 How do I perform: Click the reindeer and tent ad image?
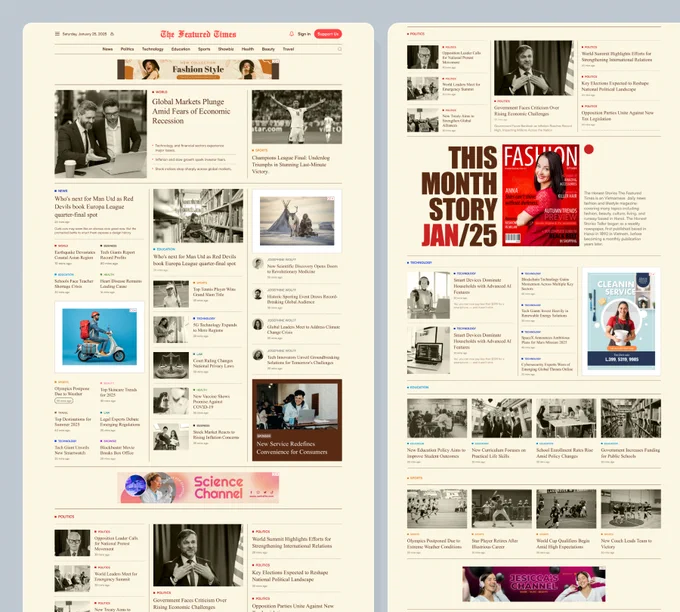coord(297,221)
